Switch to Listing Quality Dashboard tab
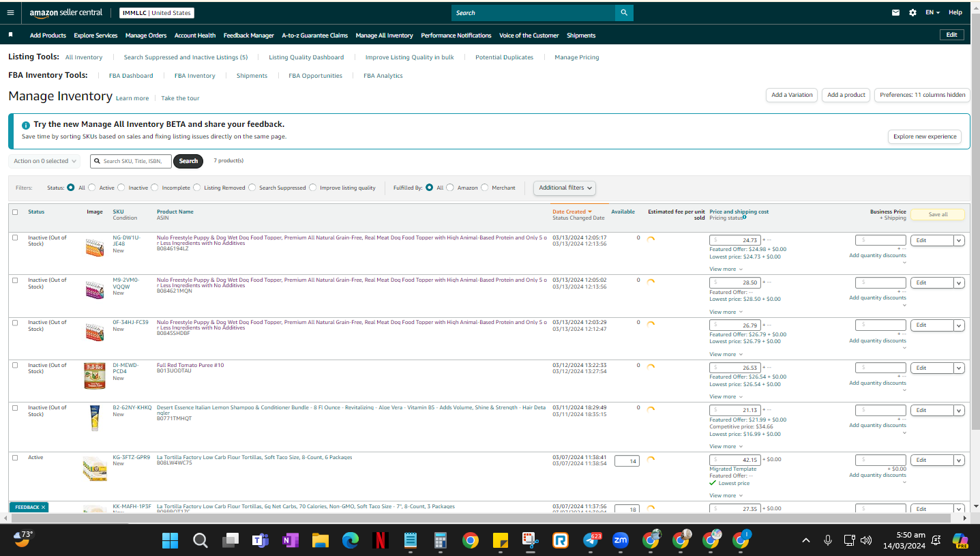This screenshot has height=556, width=980. pyautogui.click(x=306, y=57)
